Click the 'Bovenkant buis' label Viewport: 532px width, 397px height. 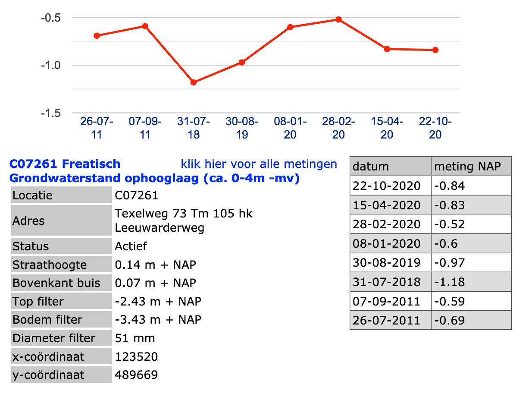coord(61,283)
